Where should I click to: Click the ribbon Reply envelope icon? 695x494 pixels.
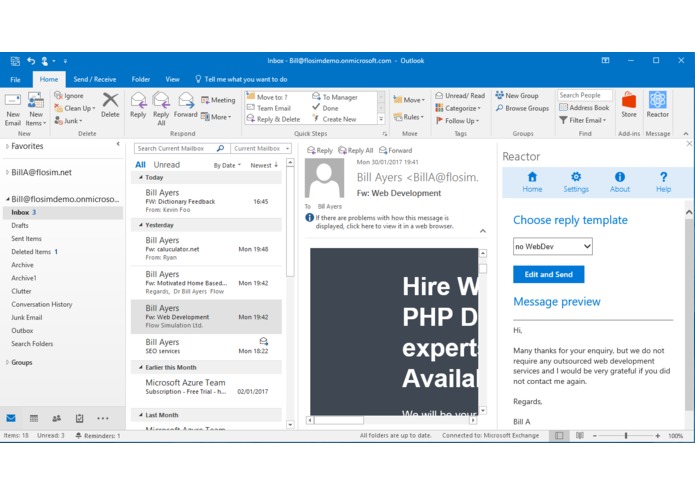(x=138, y=100)
